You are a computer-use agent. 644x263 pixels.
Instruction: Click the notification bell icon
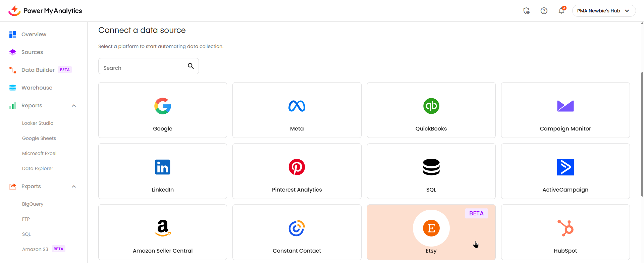click(x=561, y=11)
